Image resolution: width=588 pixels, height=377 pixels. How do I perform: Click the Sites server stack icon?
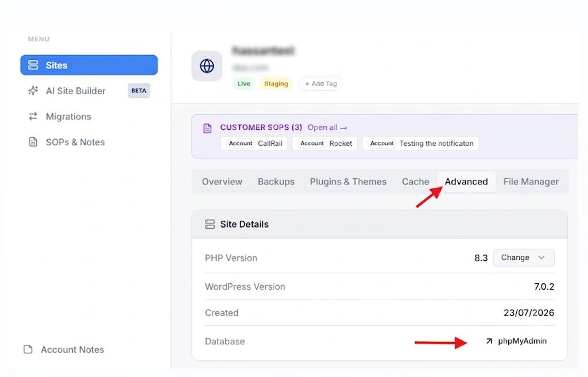[x=33, y=65]
